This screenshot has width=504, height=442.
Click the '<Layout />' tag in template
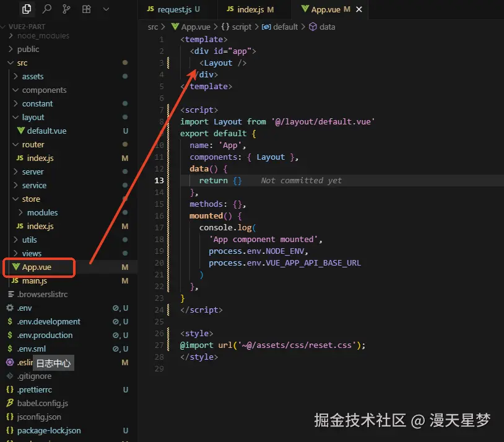[x=223, y=63]
